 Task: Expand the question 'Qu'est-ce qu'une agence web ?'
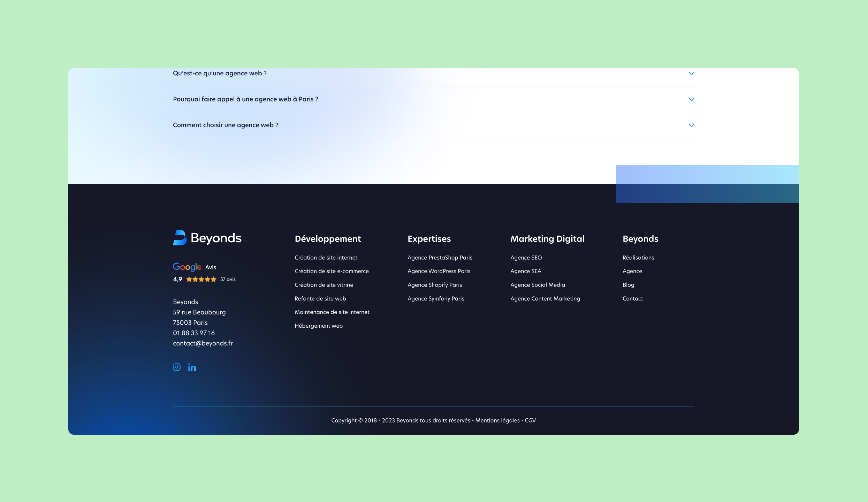tap(220, 73)
